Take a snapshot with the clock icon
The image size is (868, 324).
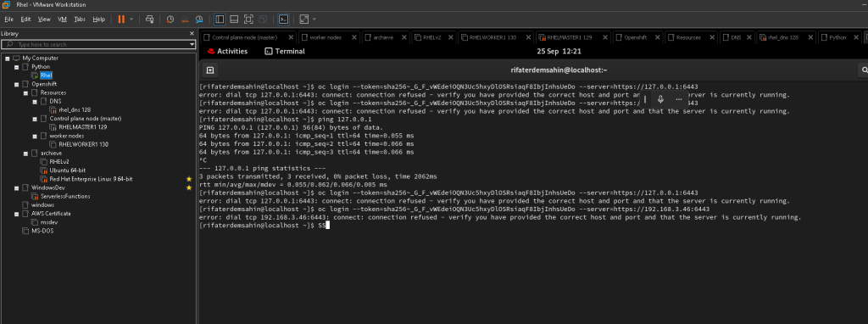click(170, 19)
